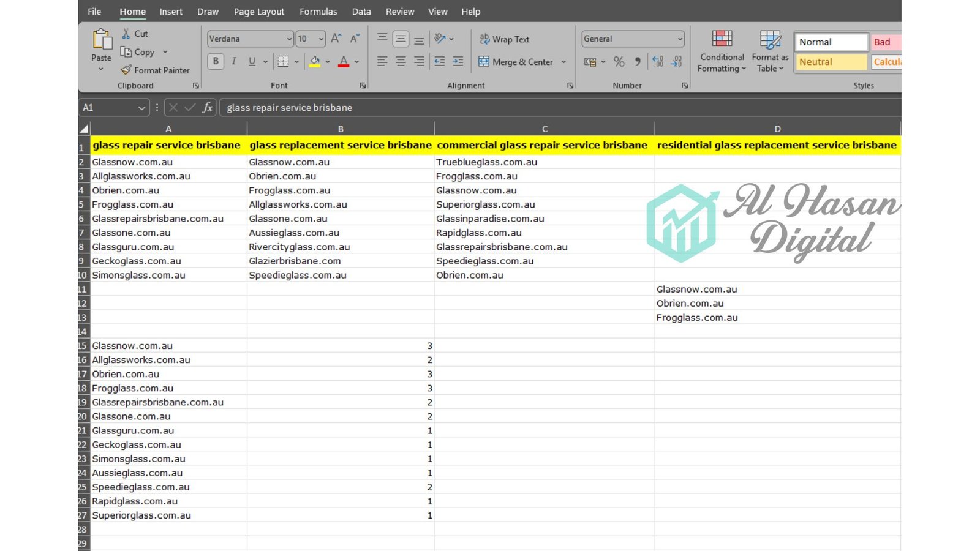Toggle Wrap Text

[504, 39]
